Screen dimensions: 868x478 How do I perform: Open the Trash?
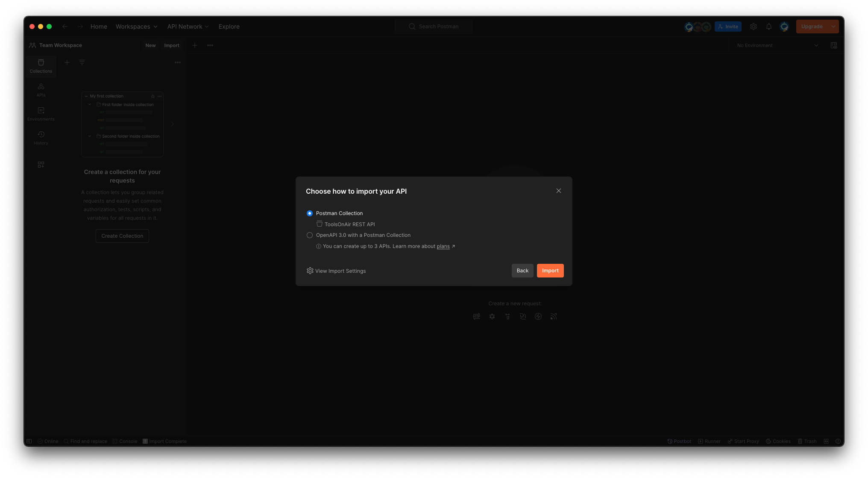point(807,441)
